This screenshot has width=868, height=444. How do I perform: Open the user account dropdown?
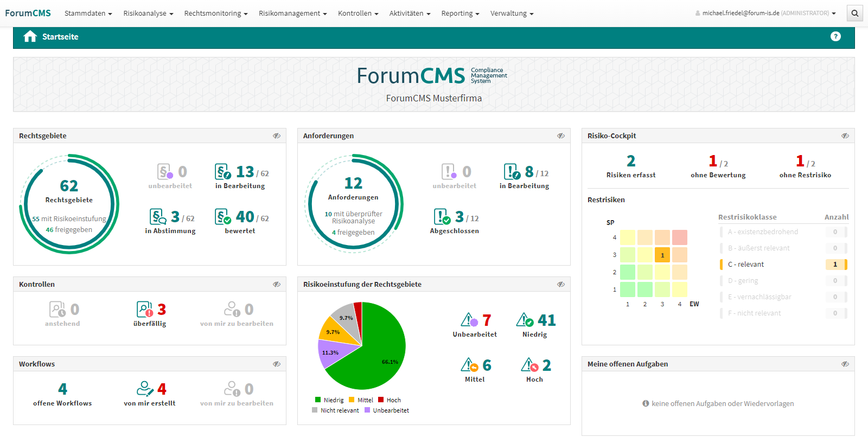click(x=765, y=14)
